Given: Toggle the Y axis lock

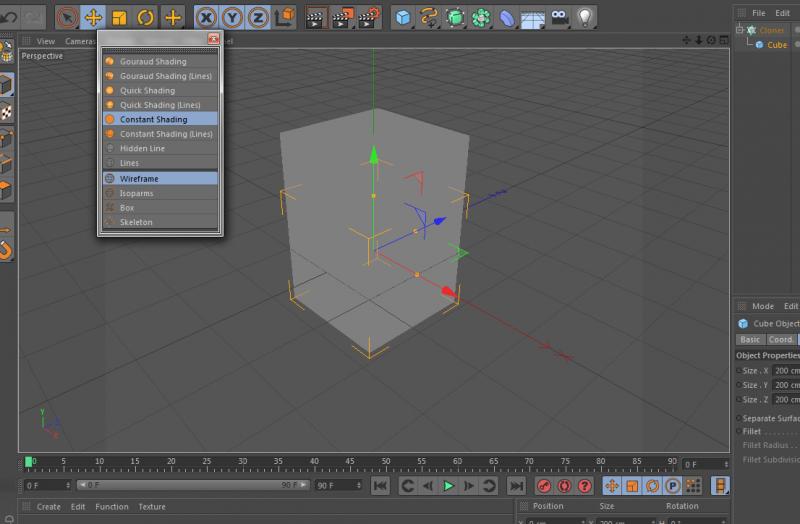Looking at the screenshot, I should pyautogui.click(x=233, y=17).
